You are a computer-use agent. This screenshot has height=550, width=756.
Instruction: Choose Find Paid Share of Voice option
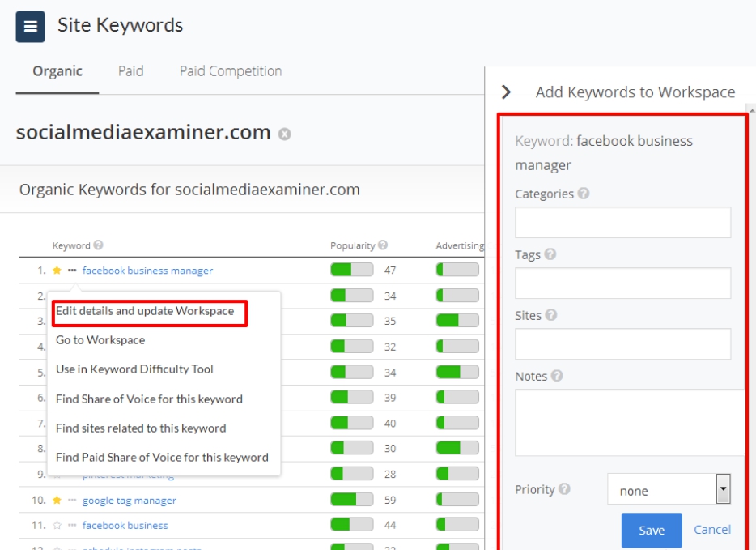pyautogui.click(x=162, y=458)
